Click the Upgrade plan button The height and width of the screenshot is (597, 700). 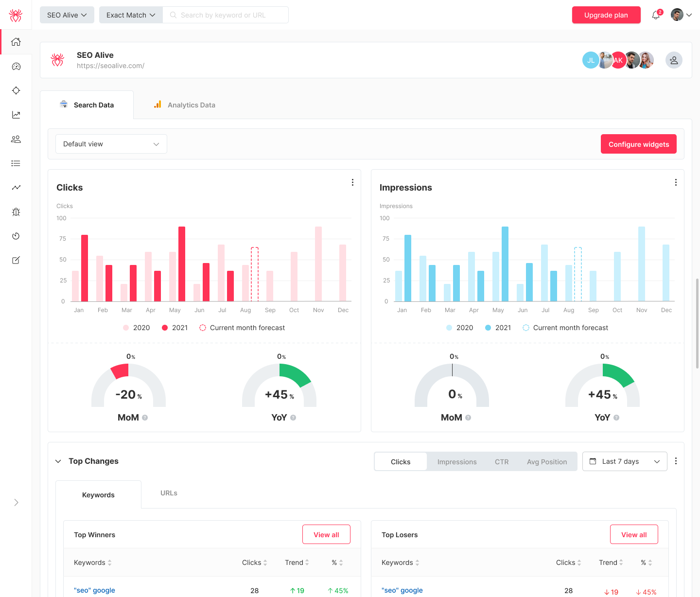coord(606,15)
